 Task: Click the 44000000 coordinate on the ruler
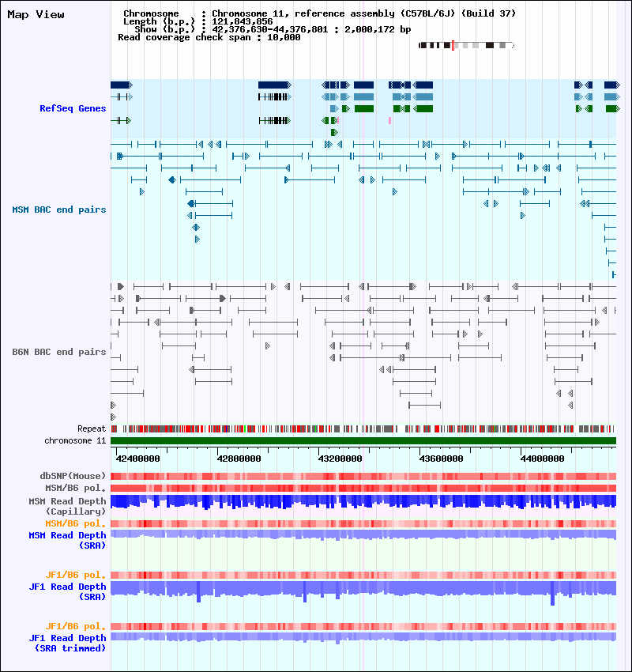tap(542, 459)
